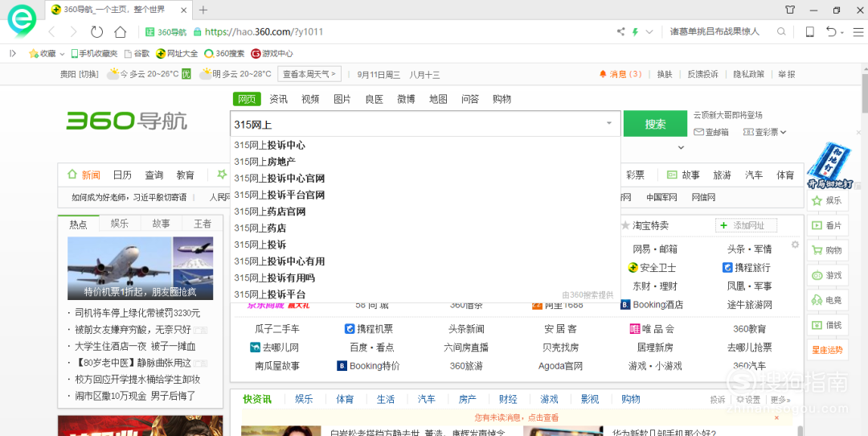Open 借钱 sidebar shortcut
This screenshot has width=868, height=436.
827,325
